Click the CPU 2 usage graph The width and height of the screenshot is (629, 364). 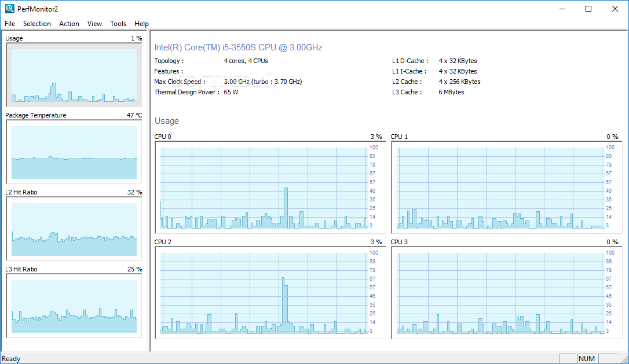270,293
